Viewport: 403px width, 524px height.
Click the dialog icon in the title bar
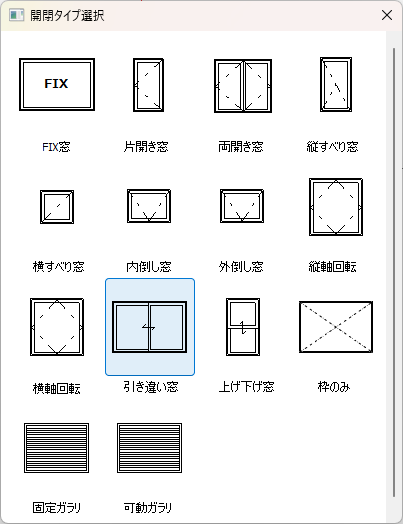pos(16,15)
